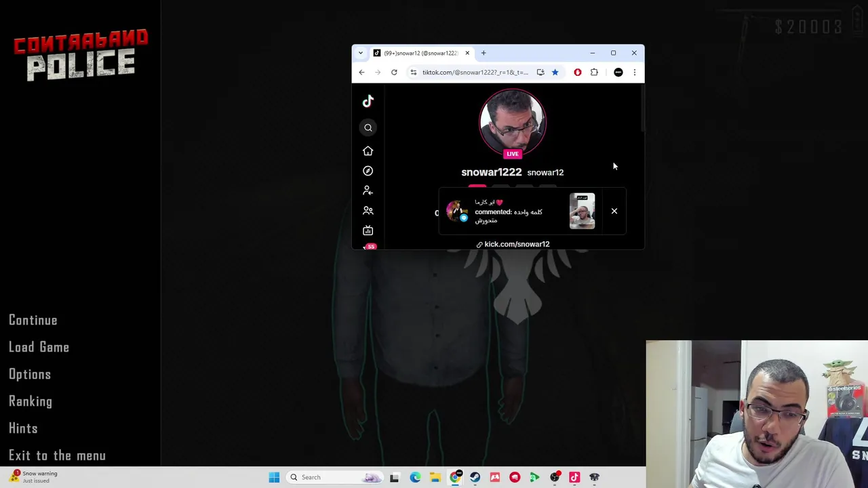Open red picture app icon on taskbar
The width and height of the screenshot is (868, 488).
[495, 477]
